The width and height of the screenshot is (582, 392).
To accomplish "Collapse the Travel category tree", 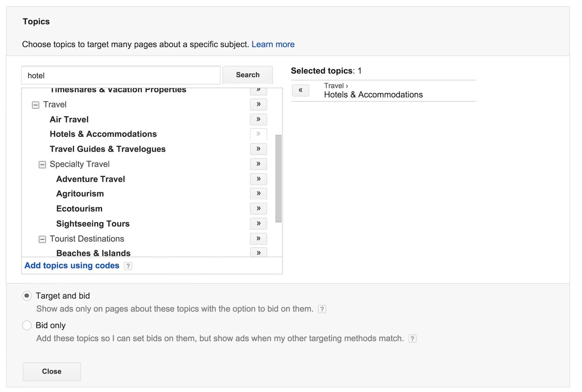I will point(36,105).
